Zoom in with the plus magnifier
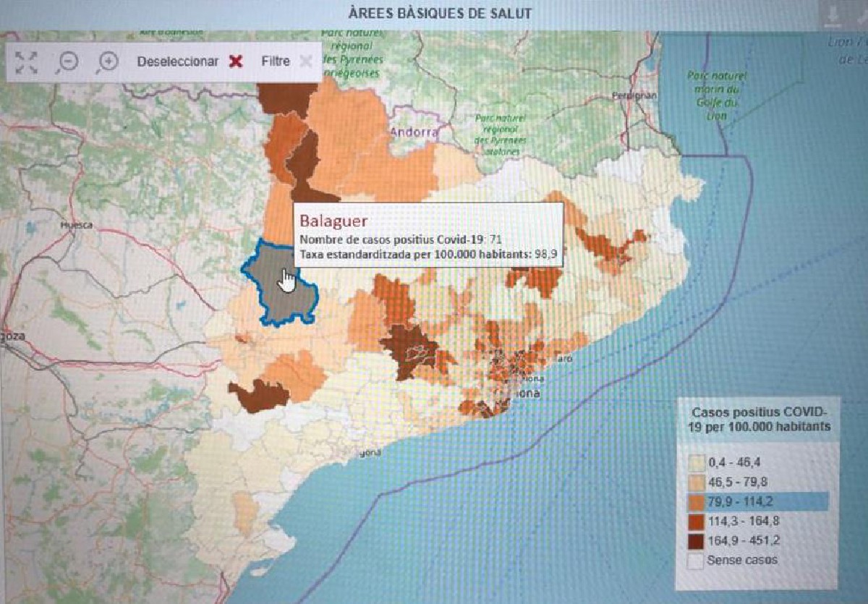 tap(107, 62)
